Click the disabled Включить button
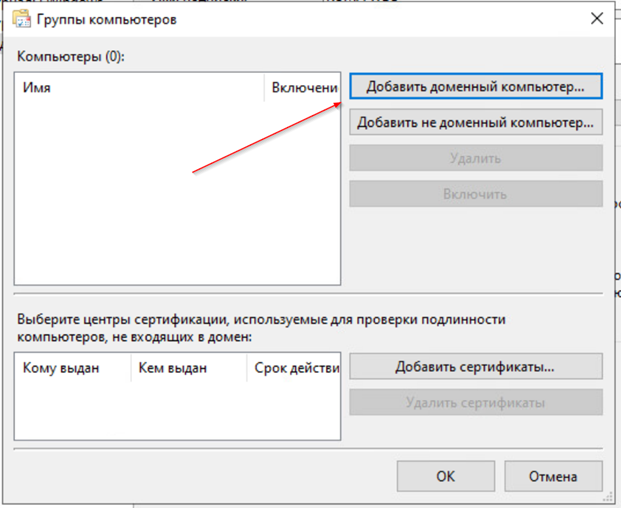The width and height of the screenshot is (621, 508). point(475,194)
